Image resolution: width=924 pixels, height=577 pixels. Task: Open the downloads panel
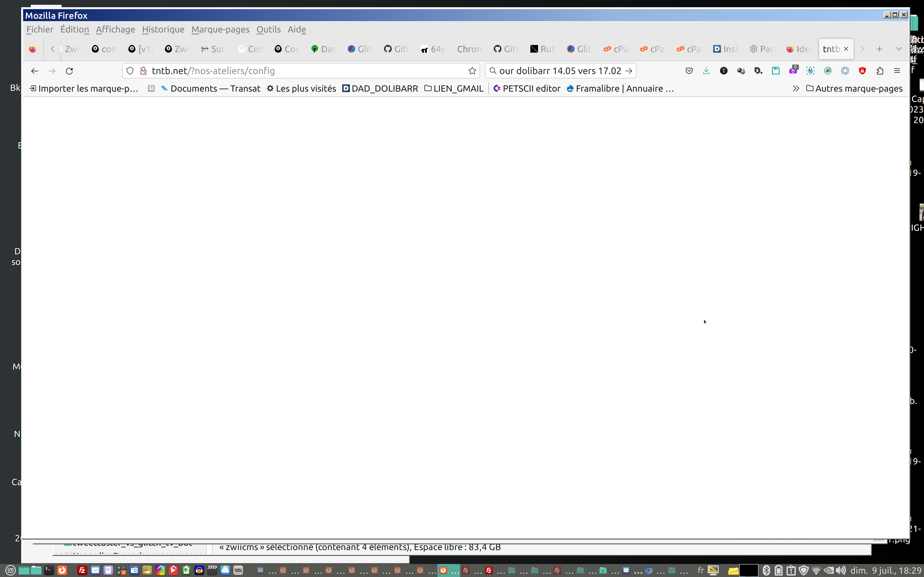tap(706, 71)
